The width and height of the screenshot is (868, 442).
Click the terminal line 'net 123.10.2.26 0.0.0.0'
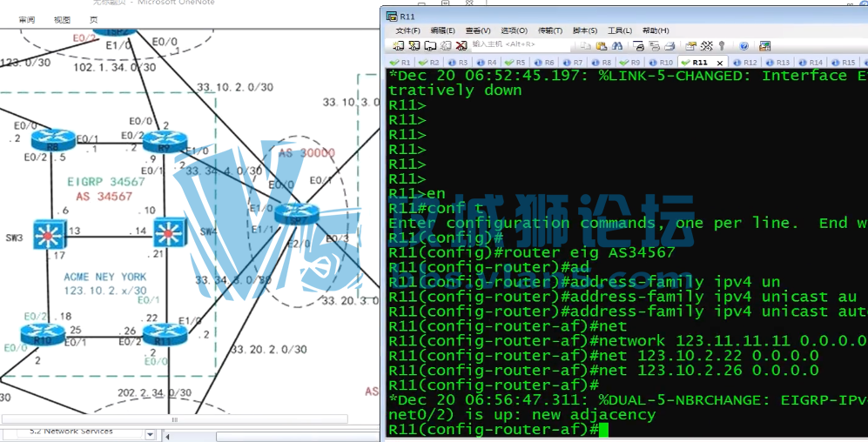(603, 370)
